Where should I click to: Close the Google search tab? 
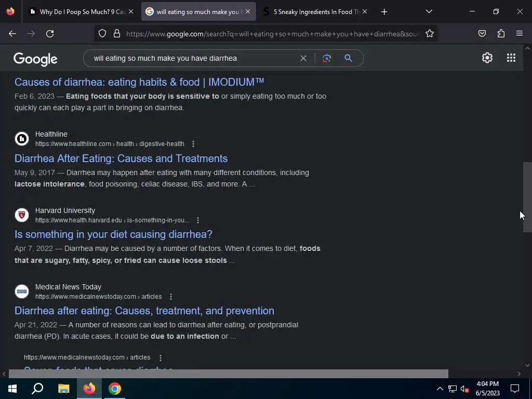click(x=248, y=11)
